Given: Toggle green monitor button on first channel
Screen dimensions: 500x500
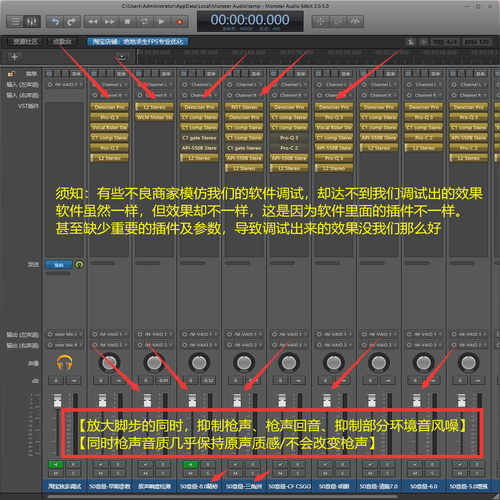Looking at the screenshot, I should [x=56, y=465].
